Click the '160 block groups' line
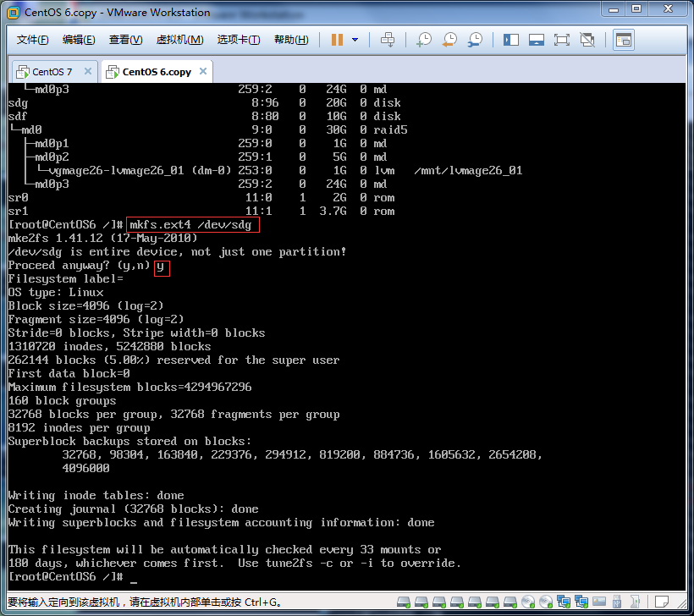Screen dimensions: 694x616 pyautogui.click(x=62, y=401)
